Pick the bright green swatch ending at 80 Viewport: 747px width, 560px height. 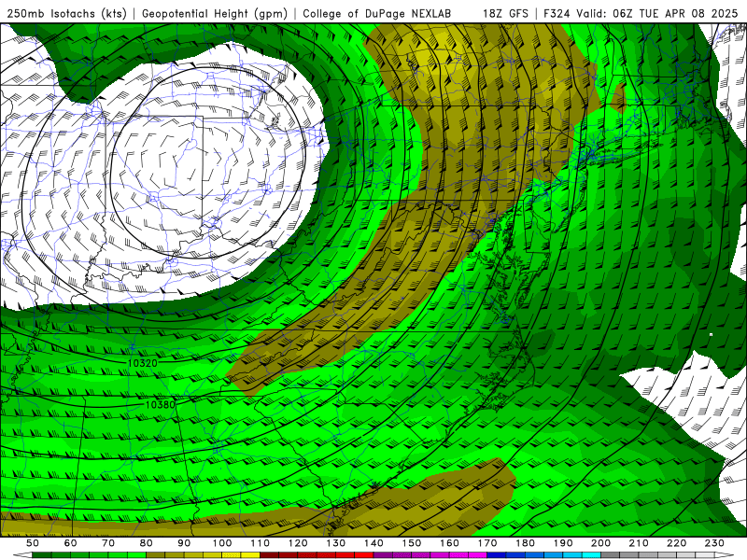136,555
